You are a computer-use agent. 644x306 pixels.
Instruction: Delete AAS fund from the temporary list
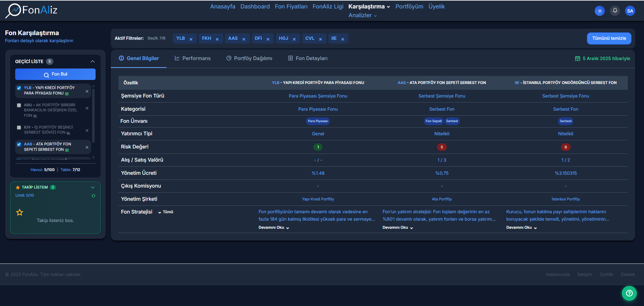click(x=87, y=147)
